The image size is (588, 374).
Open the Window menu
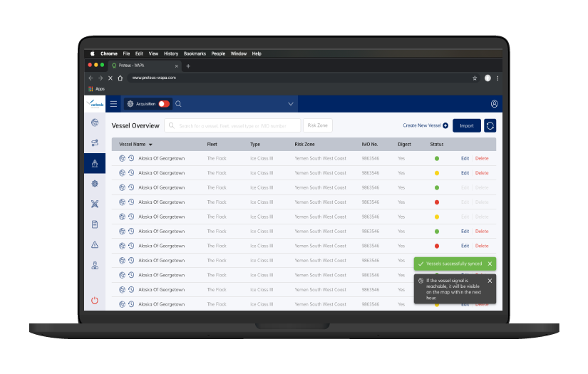[239, 53]
